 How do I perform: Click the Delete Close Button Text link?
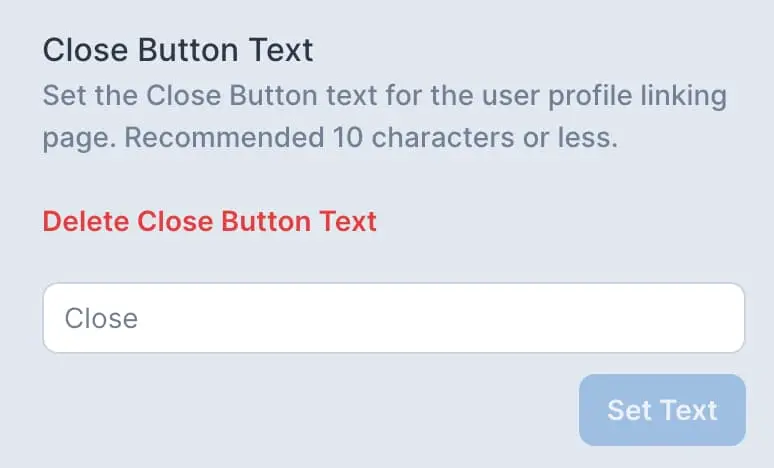(x=209, y=221)
